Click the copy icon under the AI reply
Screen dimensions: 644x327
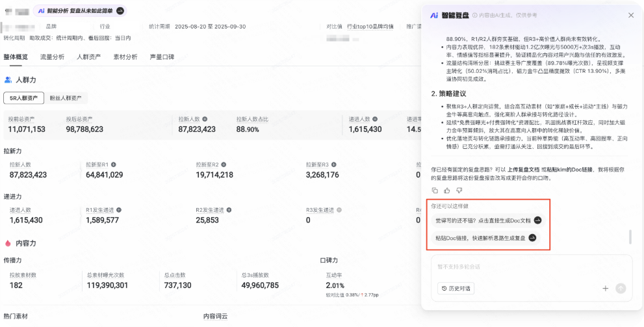[435, 190]
